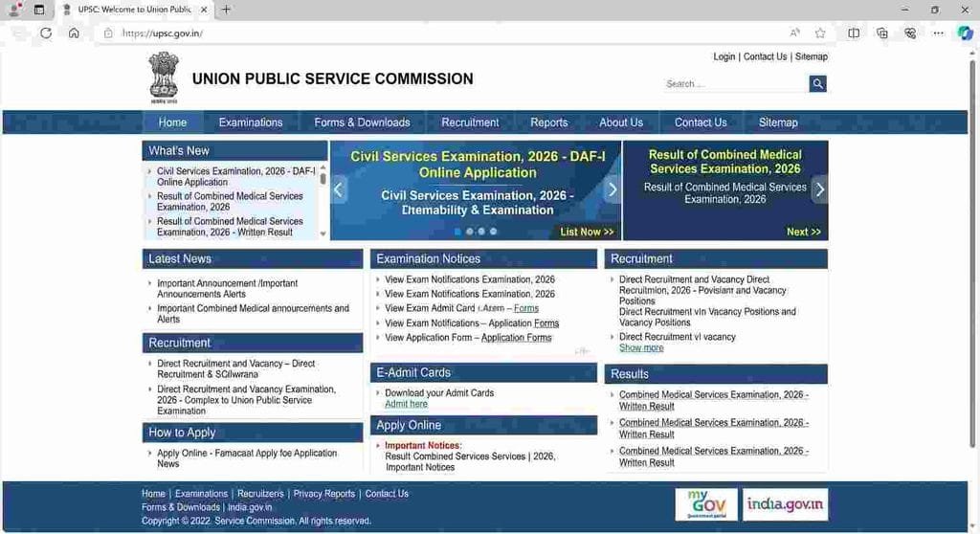Image resolution: width=980 pixels, height=534 pixels.
Task: Open Apply Online - Famacaat Apply item
Action: 247,458
